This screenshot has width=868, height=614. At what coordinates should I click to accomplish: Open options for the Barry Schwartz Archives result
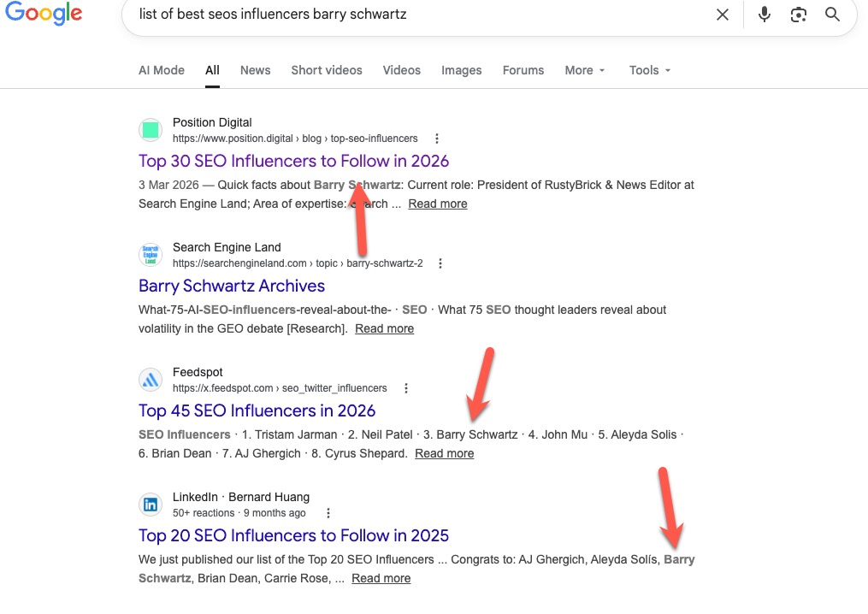click(440, 263)
